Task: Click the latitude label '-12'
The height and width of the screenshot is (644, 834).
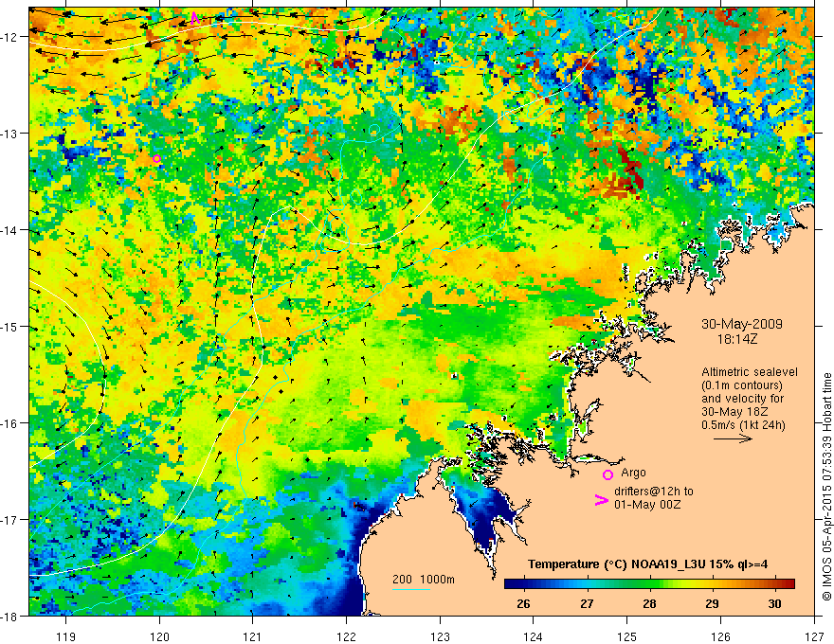Action: [10, 37]
